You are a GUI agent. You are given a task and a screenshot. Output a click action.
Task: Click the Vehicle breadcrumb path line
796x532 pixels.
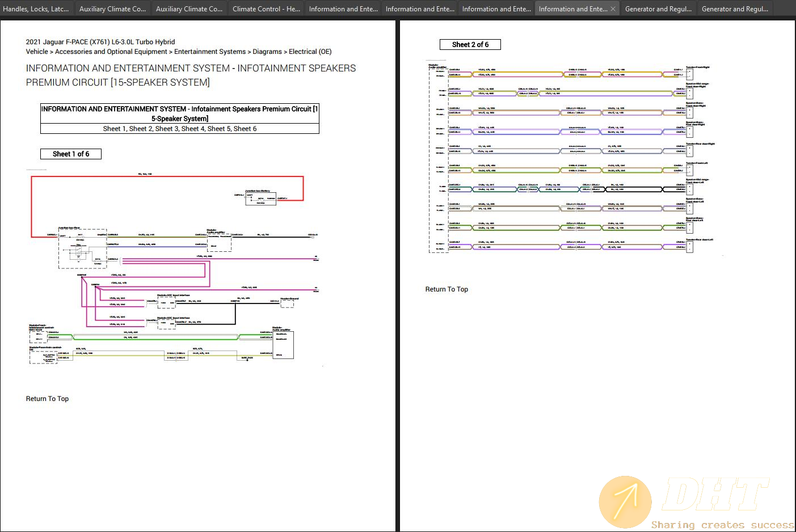point(179,52)
